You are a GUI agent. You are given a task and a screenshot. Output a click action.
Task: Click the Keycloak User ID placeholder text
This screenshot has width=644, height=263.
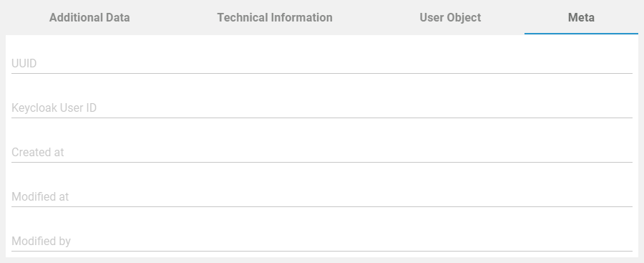(54, 107)
